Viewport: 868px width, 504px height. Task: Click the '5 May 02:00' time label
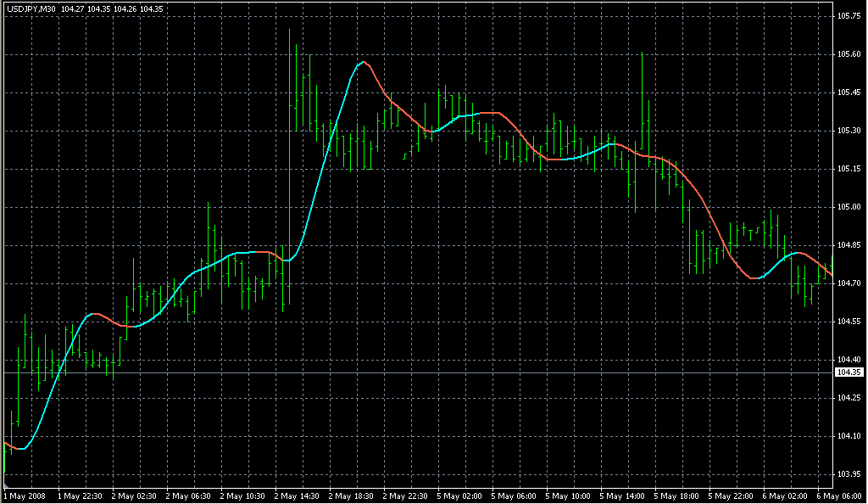[x=459, y=496]
